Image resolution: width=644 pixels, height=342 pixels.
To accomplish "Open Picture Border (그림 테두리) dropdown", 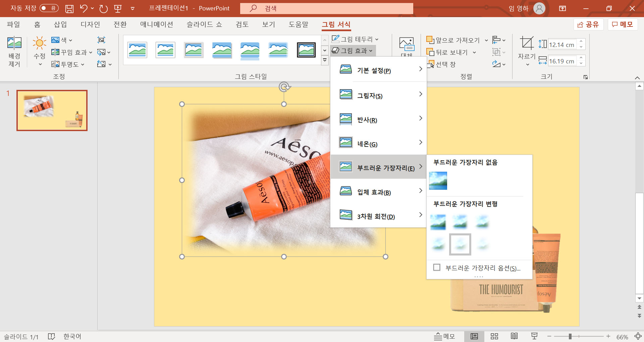I will (355, 39).
